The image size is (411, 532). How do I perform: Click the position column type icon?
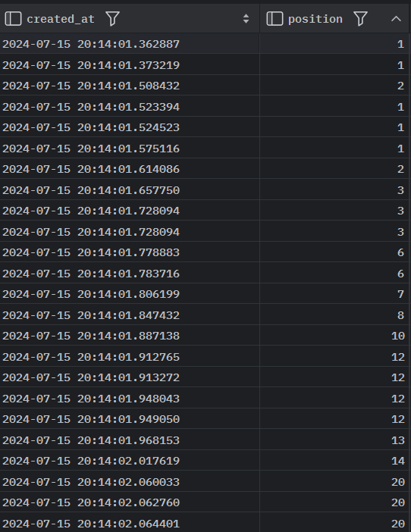pyautogui.click(x=275, y=19)
